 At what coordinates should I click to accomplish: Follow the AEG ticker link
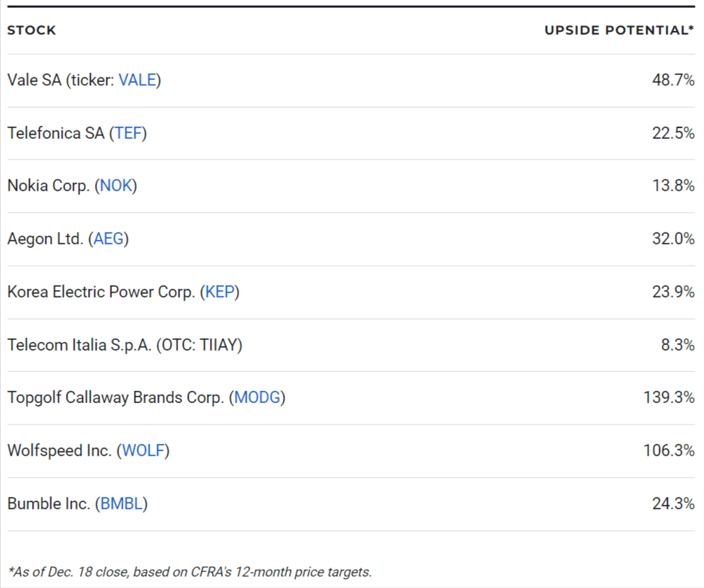click(x=108, y=239)
